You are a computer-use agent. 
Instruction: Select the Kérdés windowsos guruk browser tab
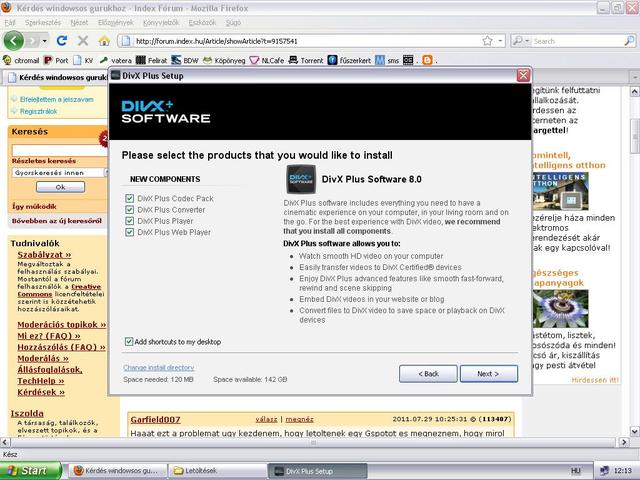(57, 77)
